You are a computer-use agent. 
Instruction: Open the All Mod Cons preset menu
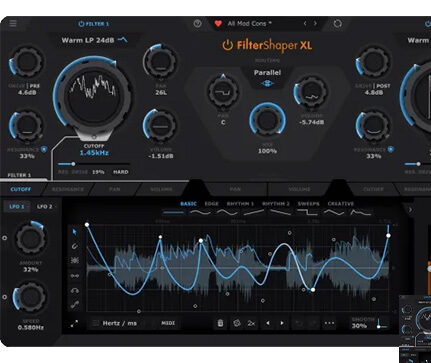pyautogui.click(x=249, y=24)
